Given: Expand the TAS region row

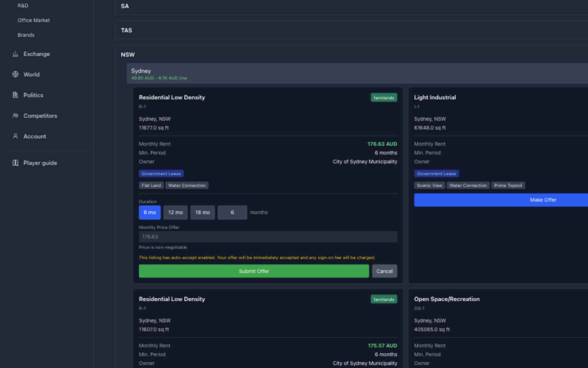Looking at the screenshot, I should [x=351, y=30].
